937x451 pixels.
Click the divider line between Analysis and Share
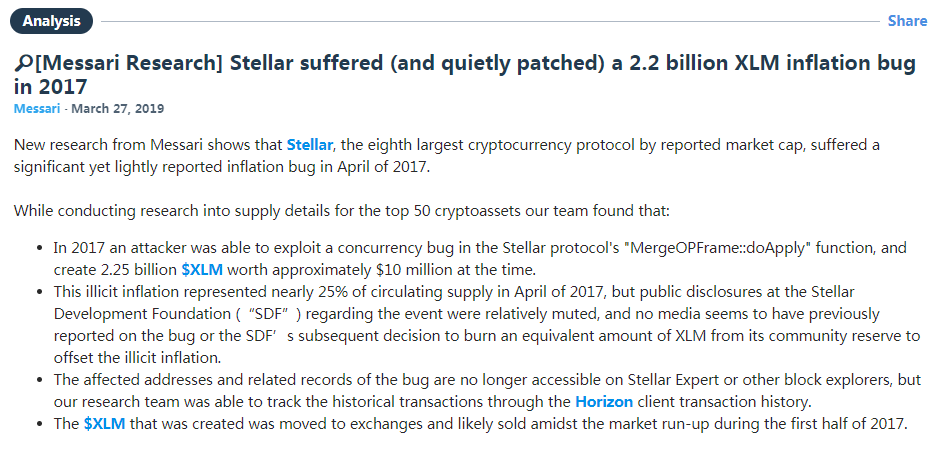490,22
